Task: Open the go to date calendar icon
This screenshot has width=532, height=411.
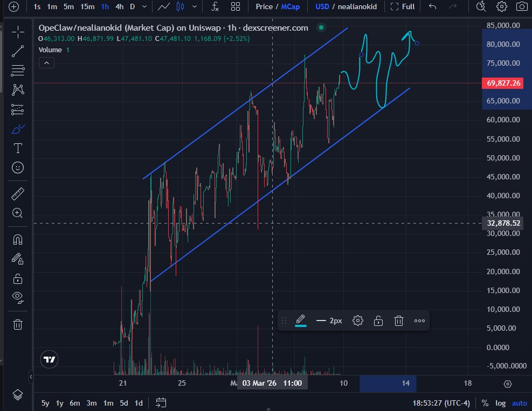Action: point(161,403)
